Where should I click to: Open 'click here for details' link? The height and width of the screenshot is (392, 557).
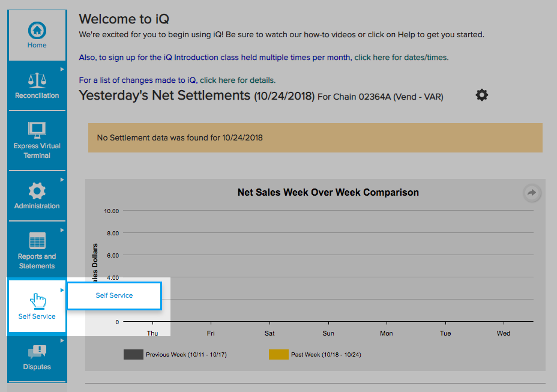[238, 80]
